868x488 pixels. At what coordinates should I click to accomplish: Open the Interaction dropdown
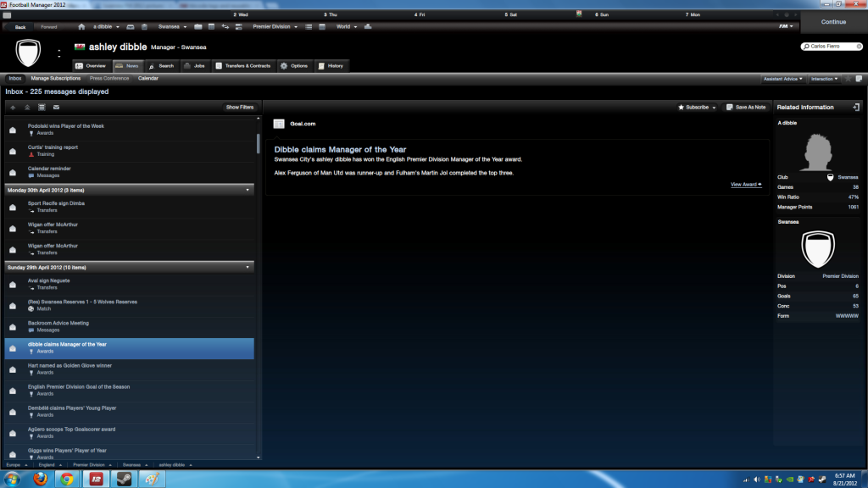click(824, 79)
